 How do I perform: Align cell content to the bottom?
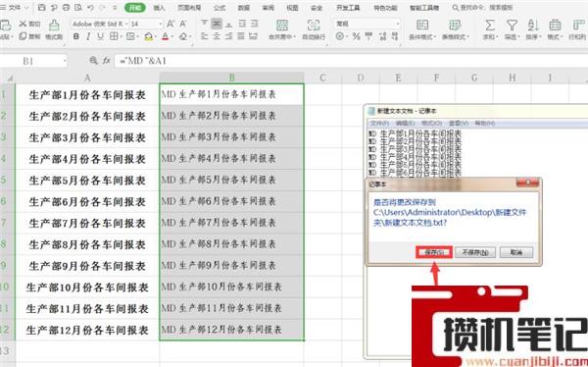[x=228, y=24]
